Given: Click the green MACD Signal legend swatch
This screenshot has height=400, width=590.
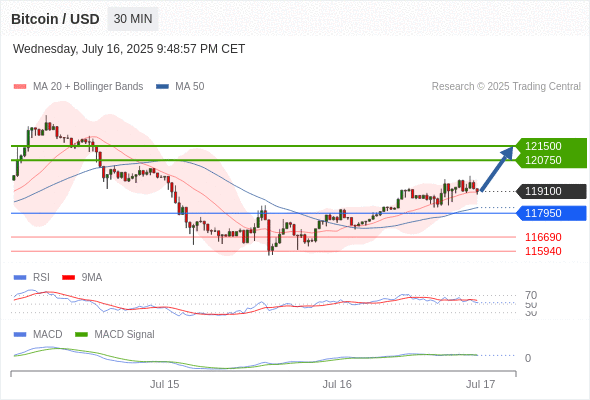Looking at the screenshot, I should (81, 335).
